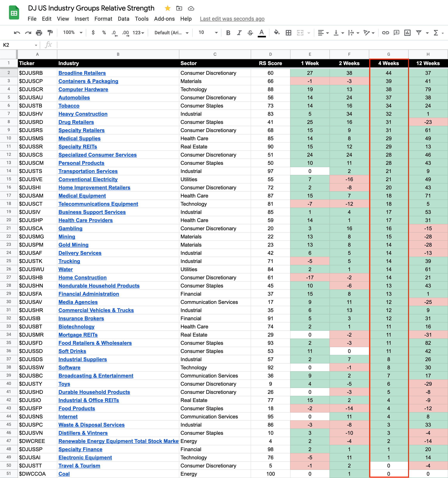Create a filter with funnel icon
Image resolution: width=448 pixels, height=478 pixels.
click(419, 33)
